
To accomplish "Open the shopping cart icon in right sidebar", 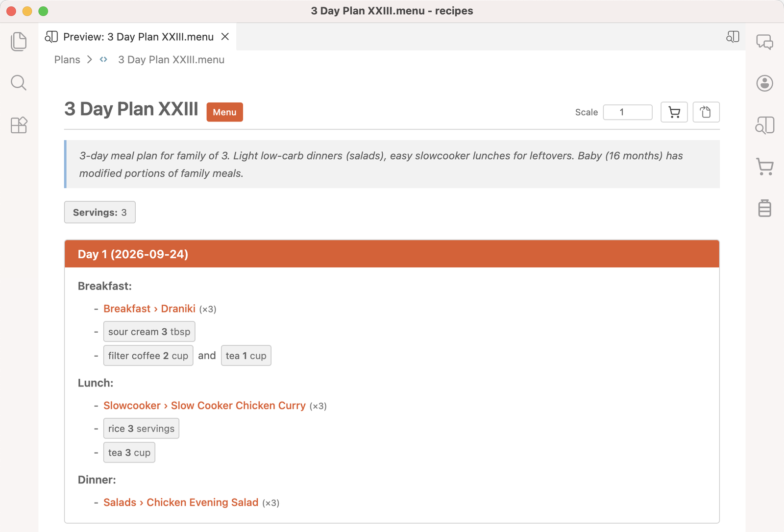I will (764, 167).
